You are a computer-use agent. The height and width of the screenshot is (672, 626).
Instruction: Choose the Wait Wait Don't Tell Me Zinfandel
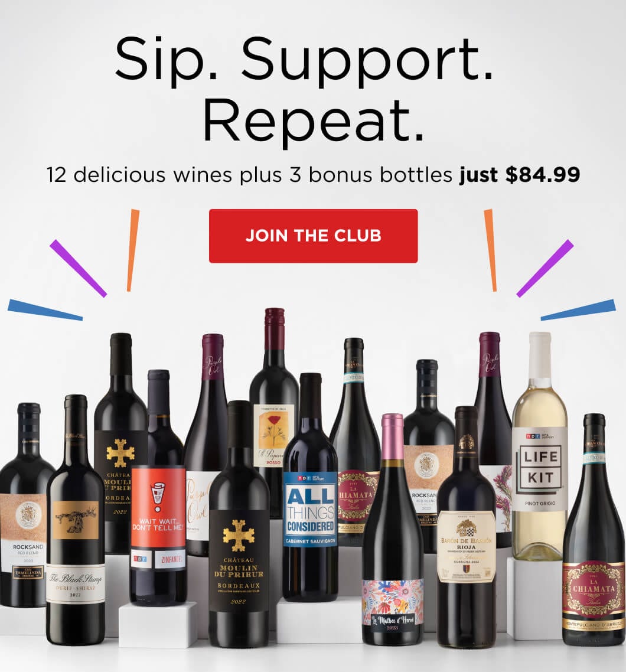(x=158, y=488)
